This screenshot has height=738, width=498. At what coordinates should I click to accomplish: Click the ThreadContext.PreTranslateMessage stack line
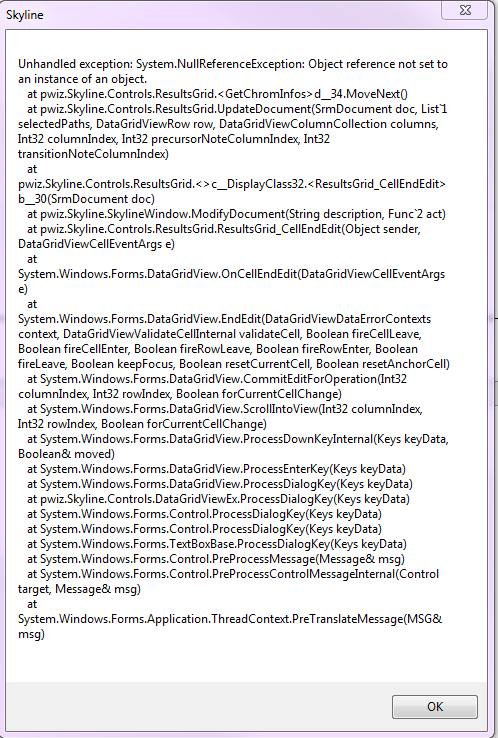pyautogui.click(x=230, y=619)
